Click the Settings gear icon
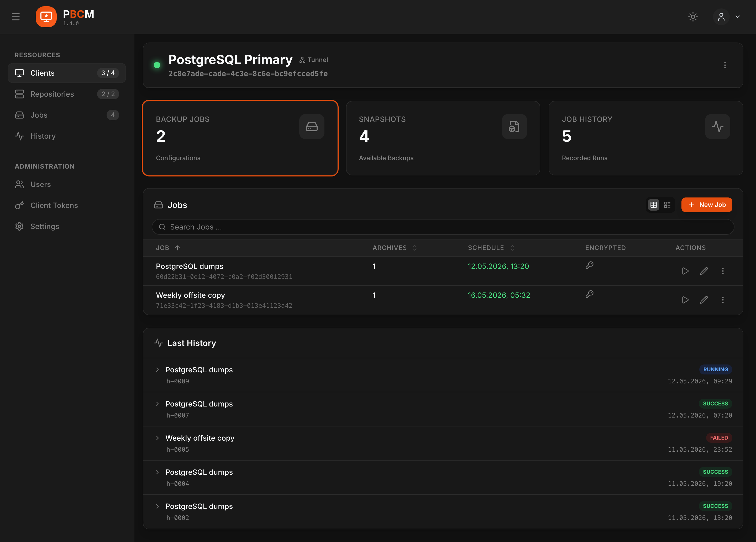This screenshot has width=756, height=542. (19, 226)
